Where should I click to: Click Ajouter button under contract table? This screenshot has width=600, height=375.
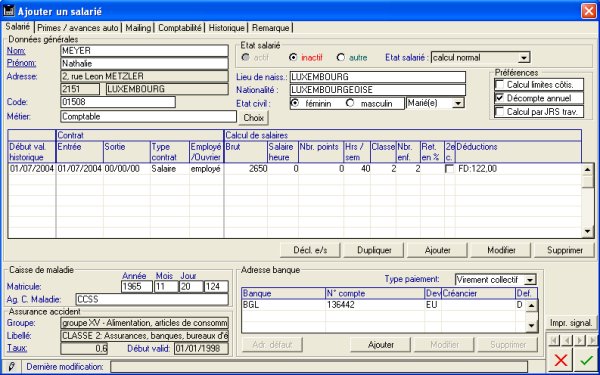pyautogui.click(x=437, y=250)
